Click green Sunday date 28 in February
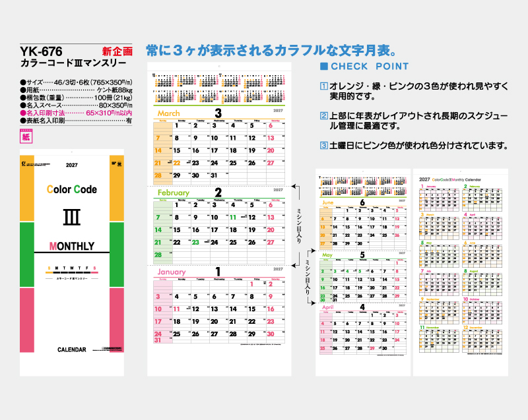The height and width of the screenshot is (420, 528). click(x=158, y=255)
